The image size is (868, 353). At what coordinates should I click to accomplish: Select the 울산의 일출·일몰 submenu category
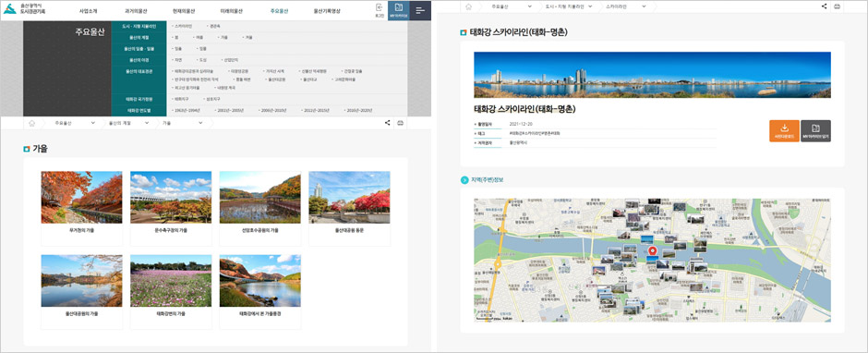[131, 49]
